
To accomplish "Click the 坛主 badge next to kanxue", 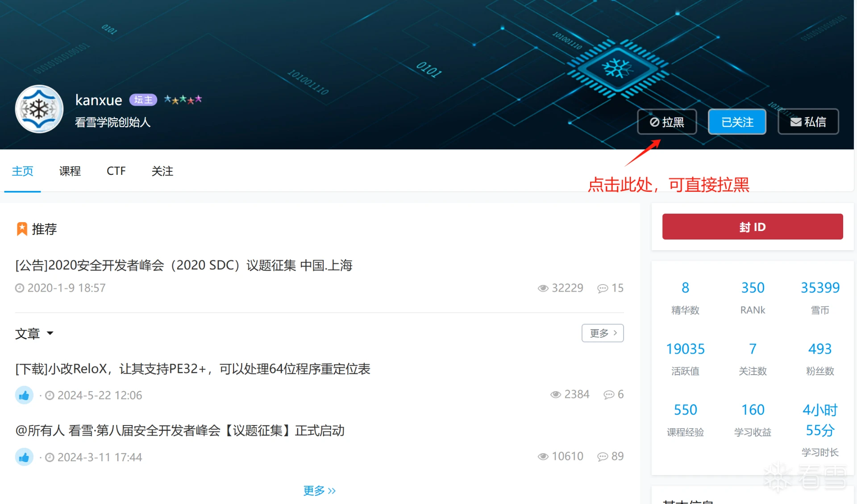I will tap(143, 99).
